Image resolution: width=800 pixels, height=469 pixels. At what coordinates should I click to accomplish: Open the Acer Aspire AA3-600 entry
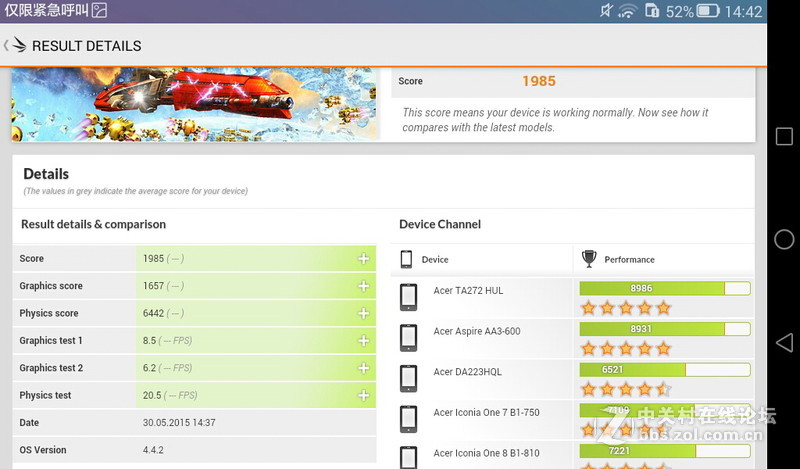pyautogui.click(x=476, y=332)
